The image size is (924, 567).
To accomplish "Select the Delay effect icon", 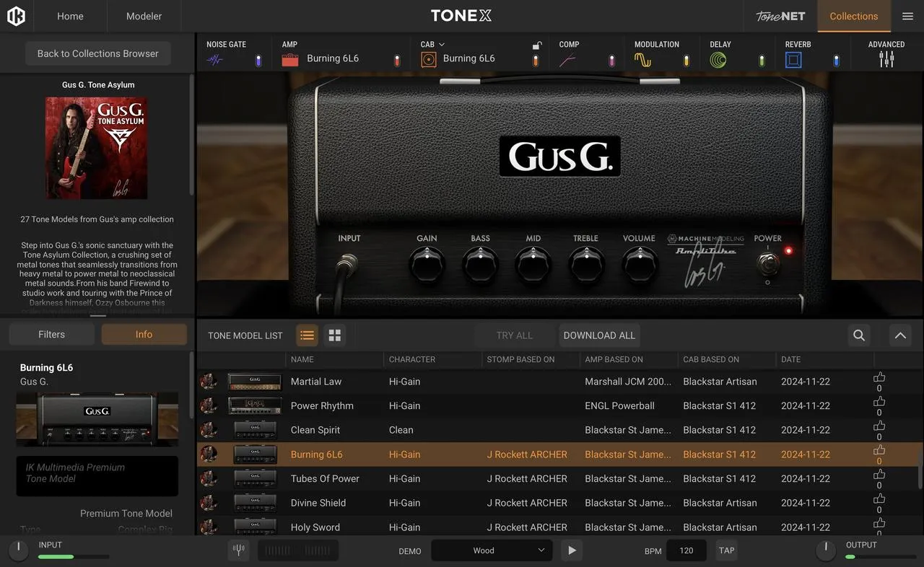I will [x=718, y=61].
